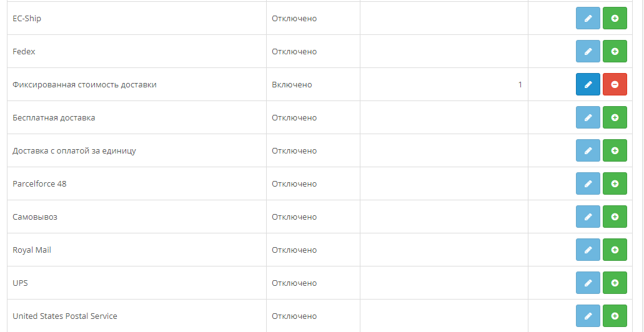Edit the Royal Mail settings
The image size is (644, 332).
(x=588, y=250)
